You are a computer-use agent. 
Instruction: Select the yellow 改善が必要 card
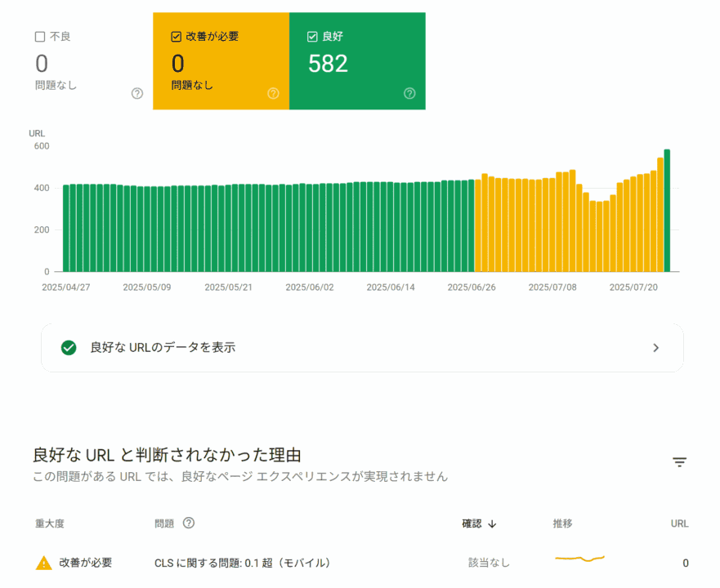pos(221,61)
